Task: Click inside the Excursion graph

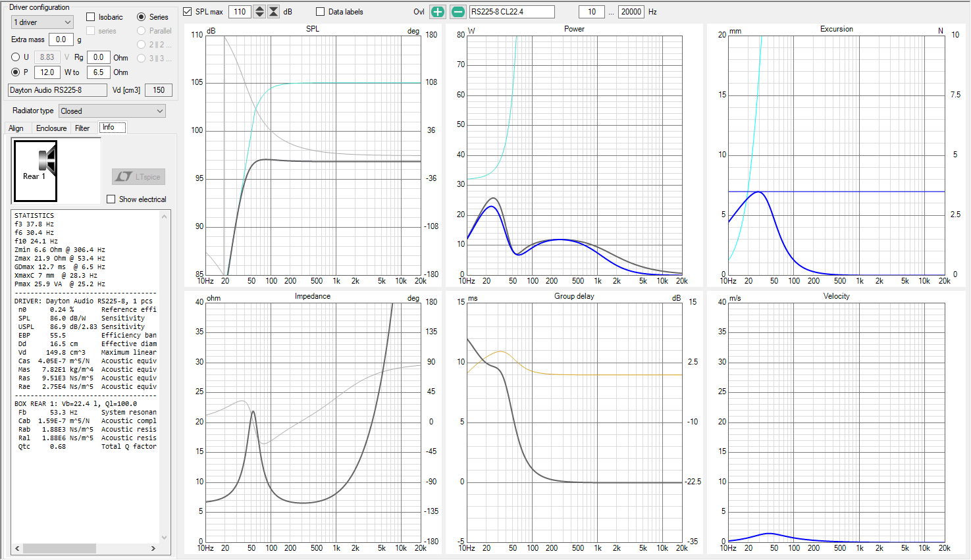Action: [x=836, y=155]
